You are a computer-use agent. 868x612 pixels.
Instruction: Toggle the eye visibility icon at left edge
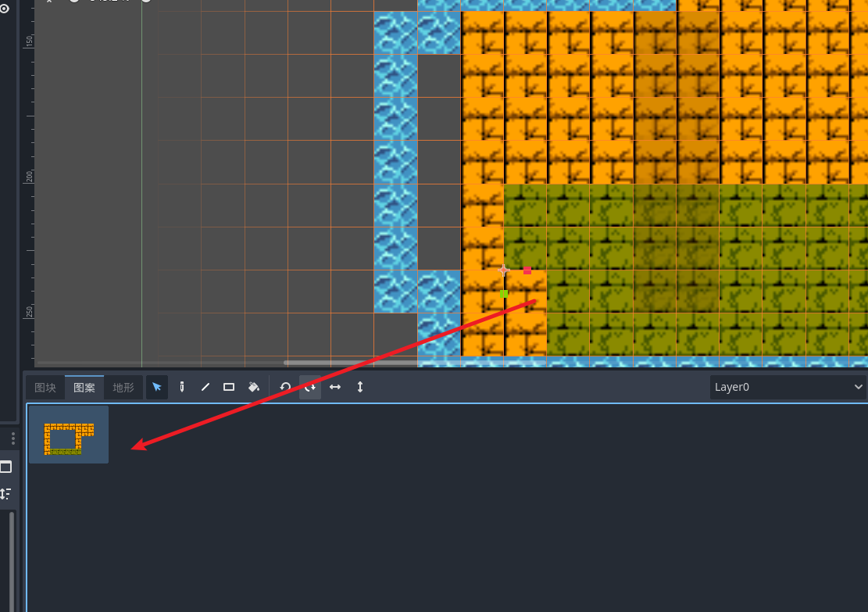click(5, 9)
